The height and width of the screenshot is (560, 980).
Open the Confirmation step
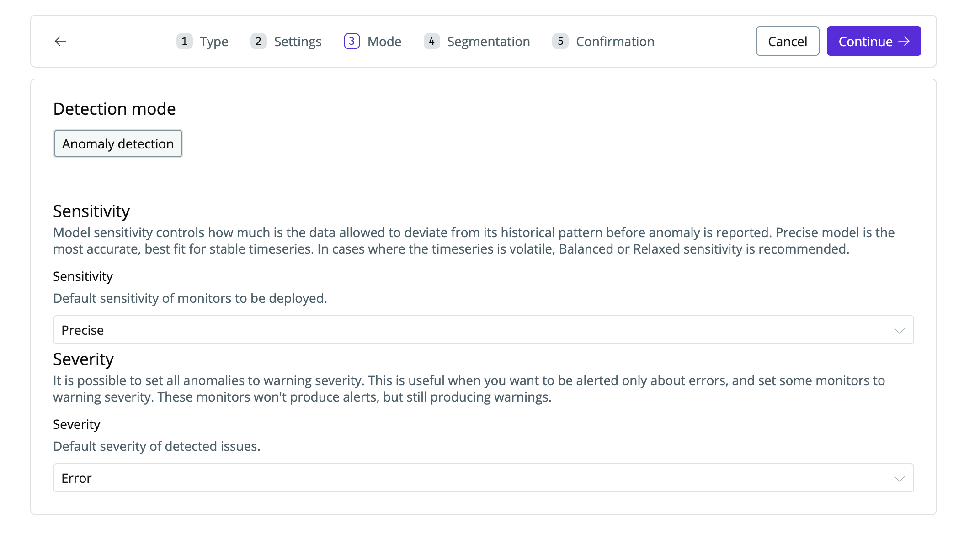click(x=615, y=42)
